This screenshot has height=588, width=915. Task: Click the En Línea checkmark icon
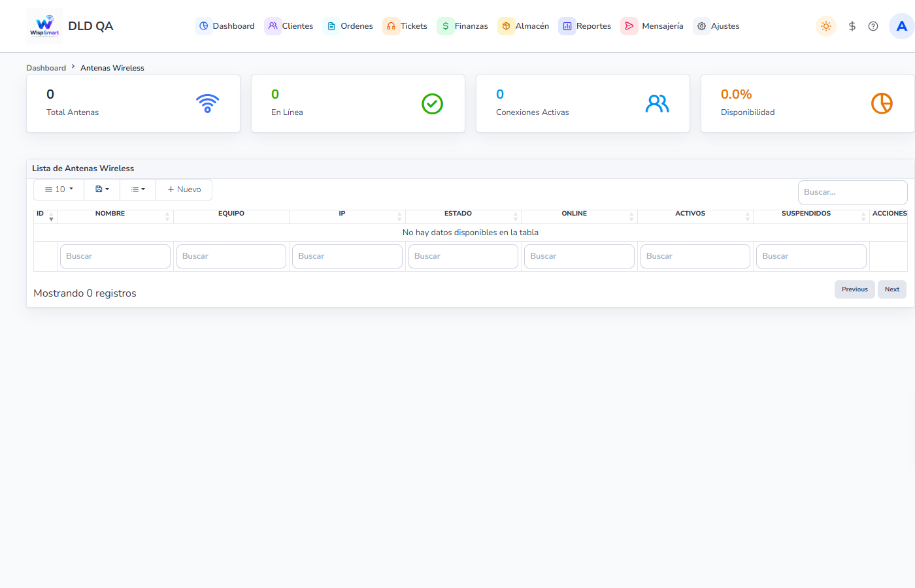click(432, 103)
